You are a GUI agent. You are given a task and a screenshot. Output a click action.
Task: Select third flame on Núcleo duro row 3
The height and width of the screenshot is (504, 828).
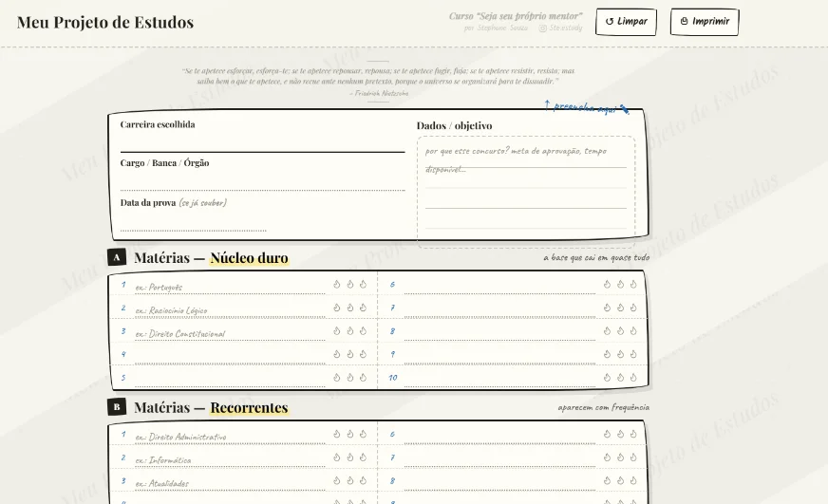[x=364, y=331]
